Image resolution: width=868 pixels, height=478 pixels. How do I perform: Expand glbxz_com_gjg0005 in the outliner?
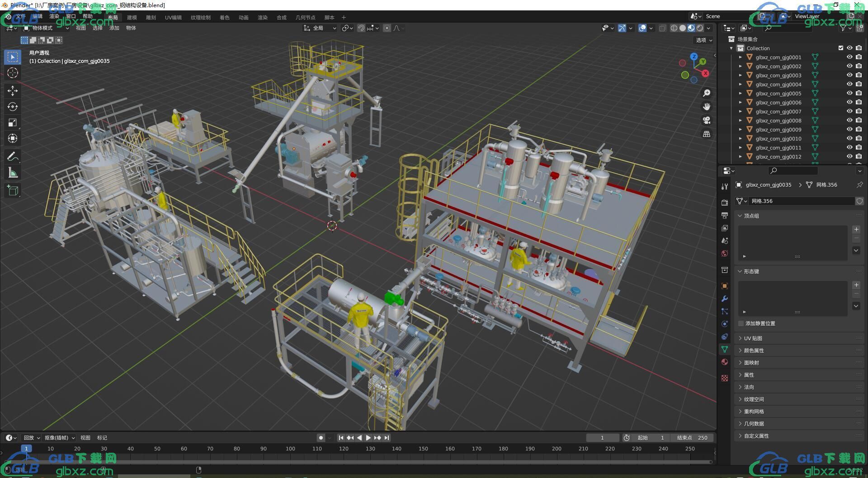[740, 94]
